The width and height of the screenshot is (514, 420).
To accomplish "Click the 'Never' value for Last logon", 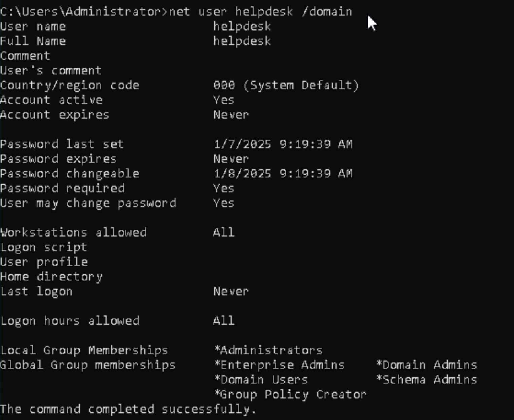I will [231, 291].
